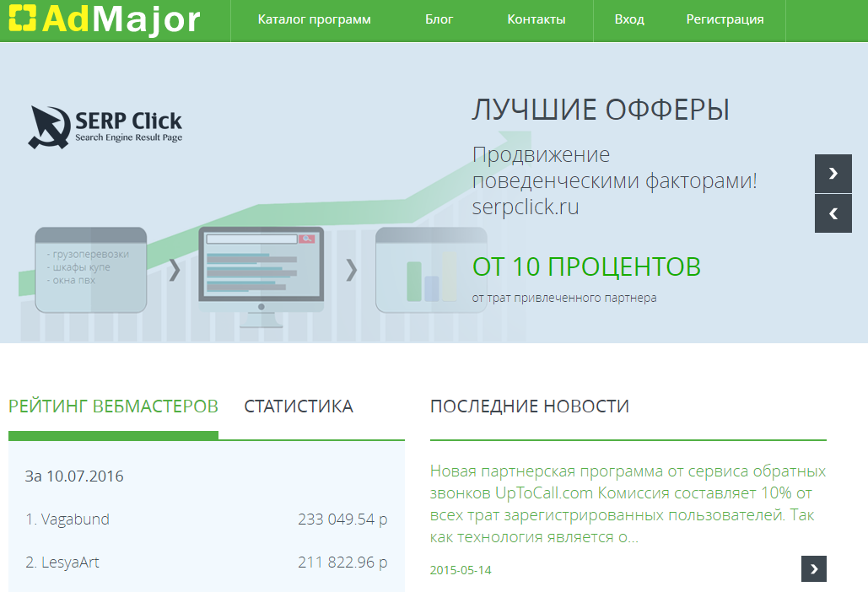Click the news date 2015-05-14
The width and height of the screenshot is (868, 592).
click(x=461, y=570)
